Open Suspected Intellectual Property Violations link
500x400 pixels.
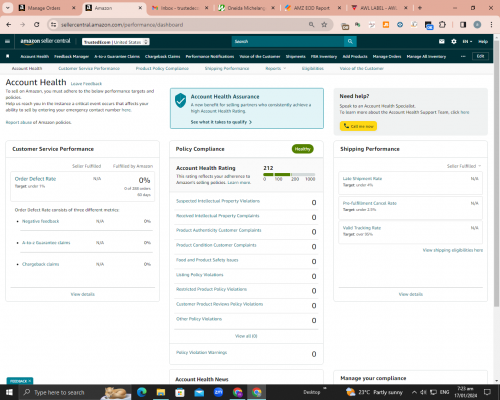[218, 201]
